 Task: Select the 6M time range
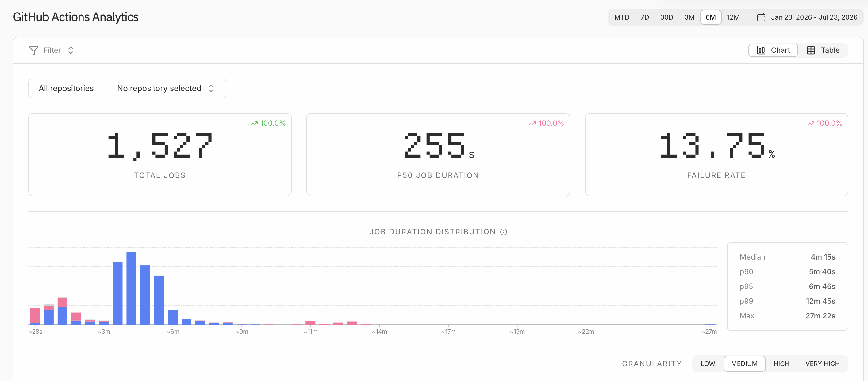tap(711, 17)
